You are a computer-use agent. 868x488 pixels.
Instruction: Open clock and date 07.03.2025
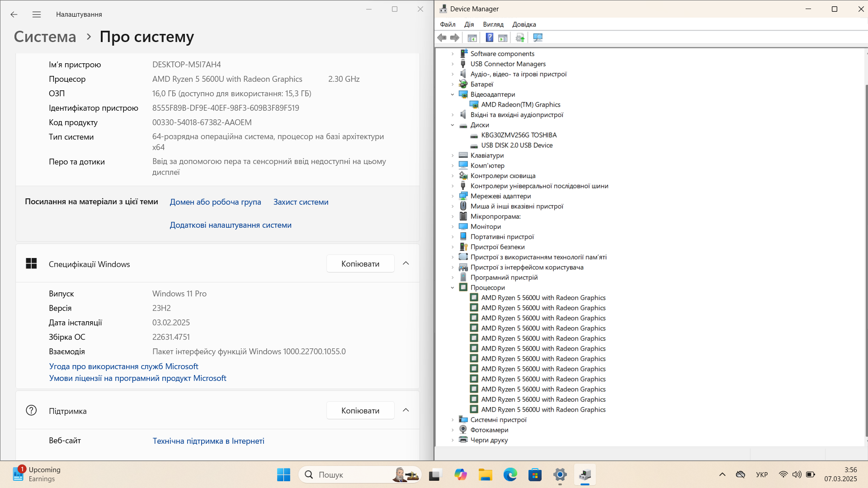coord(840,474)
